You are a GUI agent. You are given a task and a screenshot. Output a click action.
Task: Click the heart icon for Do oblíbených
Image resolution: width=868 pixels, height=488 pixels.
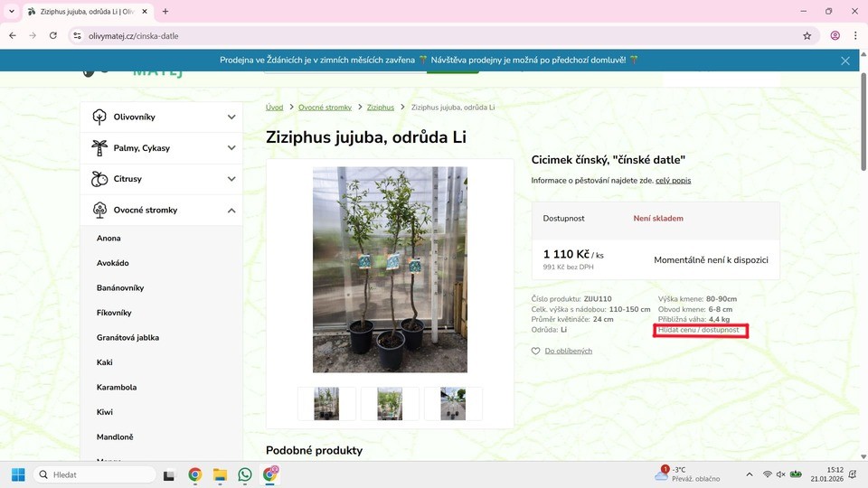pyautogui.click(x=536, y=351)
